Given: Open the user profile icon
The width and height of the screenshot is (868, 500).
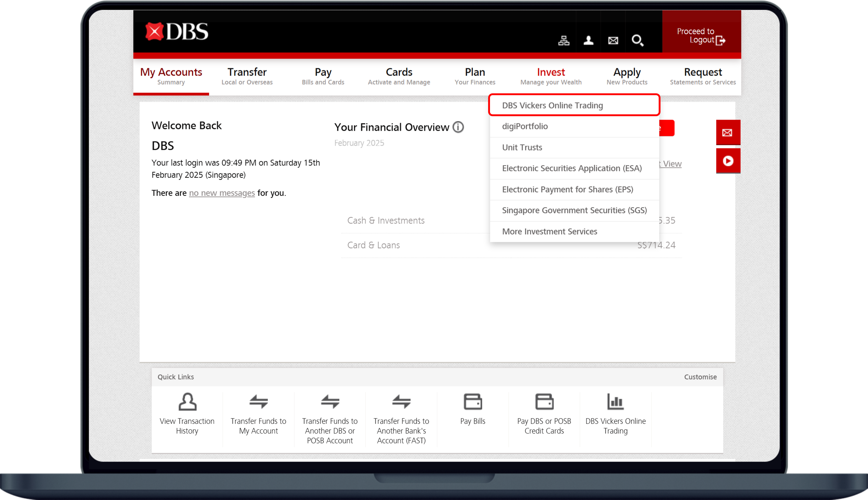Looking at the screenshot, I should tap(588, 41).
